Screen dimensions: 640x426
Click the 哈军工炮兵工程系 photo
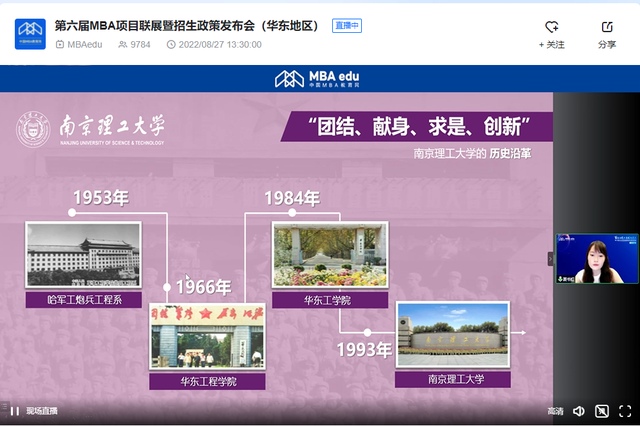[84, 255]
